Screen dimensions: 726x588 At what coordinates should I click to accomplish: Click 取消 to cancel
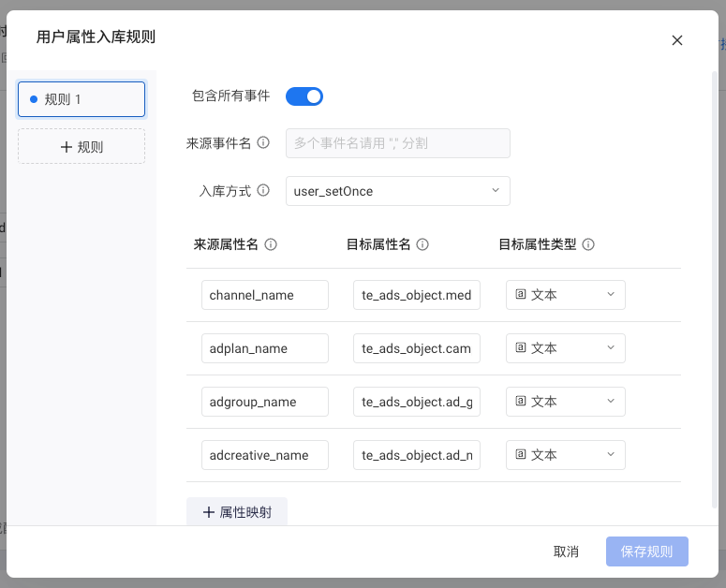[566, 551]
